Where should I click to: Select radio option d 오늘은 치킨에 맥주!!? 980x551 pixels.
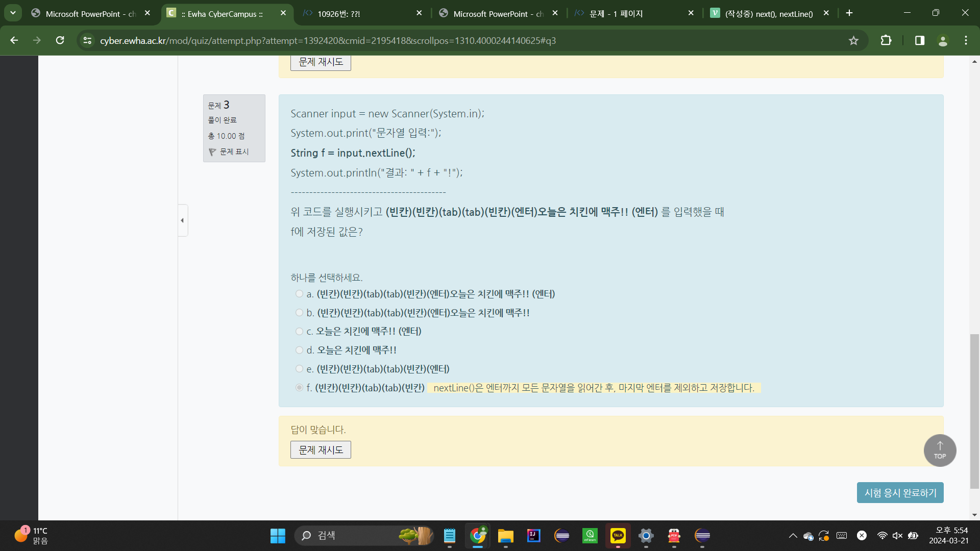click(x=299, y=350)
